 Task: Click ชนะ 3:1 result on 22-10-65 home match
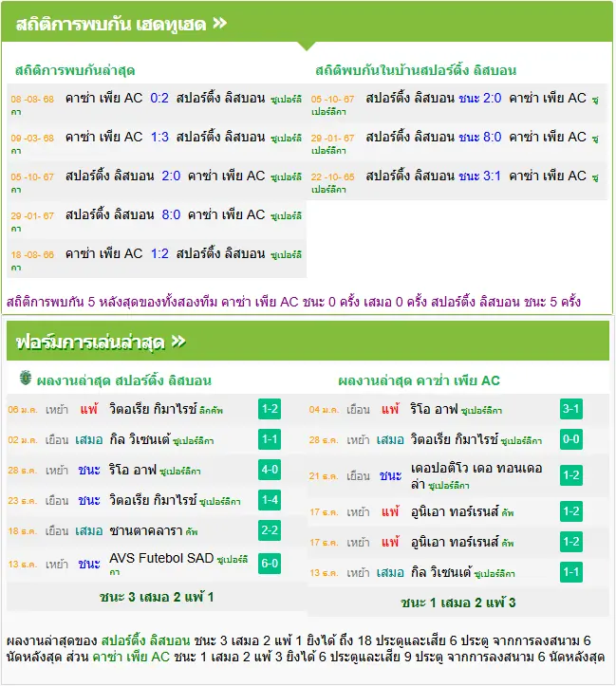[x=479, y=176]
